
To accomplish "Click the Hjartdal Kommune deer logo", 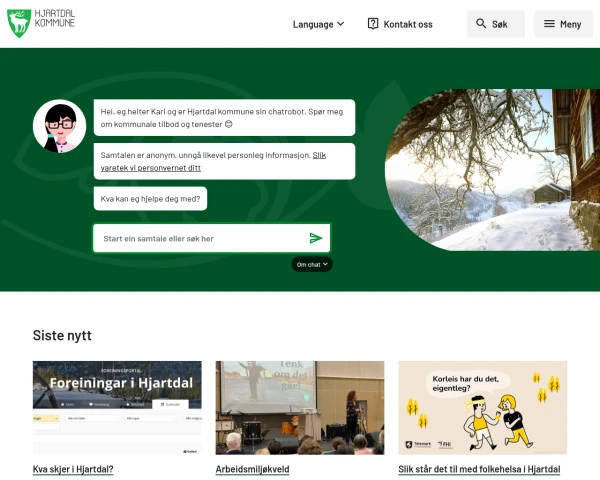I will click(19, 24).
